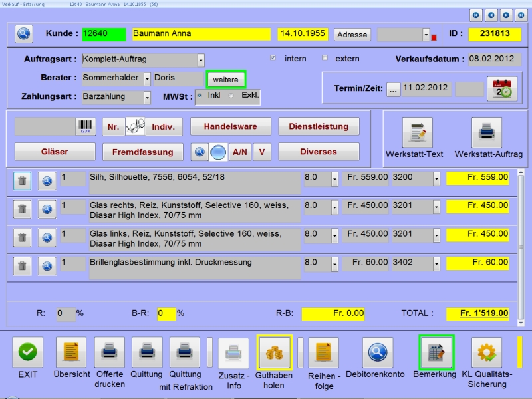
Task: Open the Bemerkung note icon
Action: 436,352
